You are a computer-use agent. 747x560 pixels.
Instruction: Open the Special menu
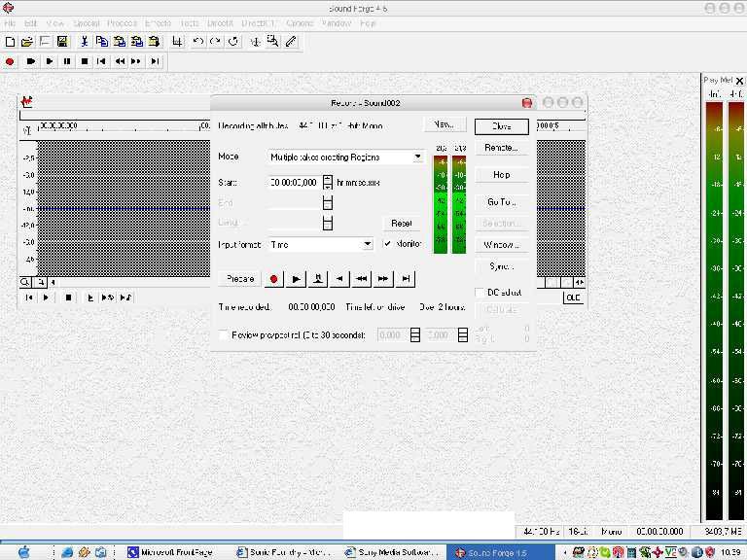[x=87, y=22]
